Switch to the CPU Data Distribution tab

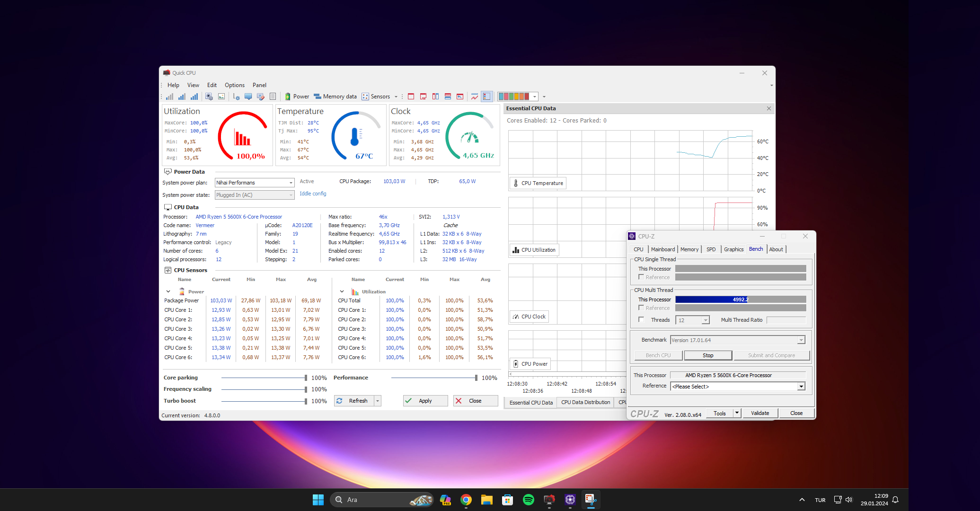[585, 402]
